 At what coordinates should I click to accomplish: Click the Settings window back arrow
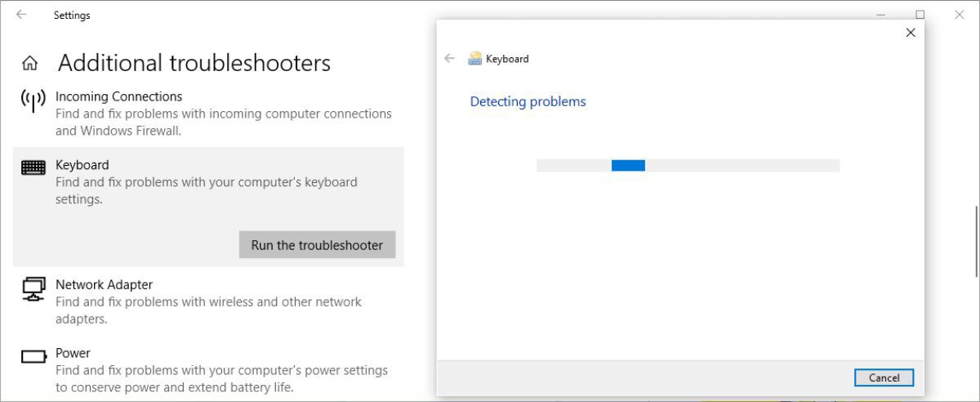tap(21, 15)
